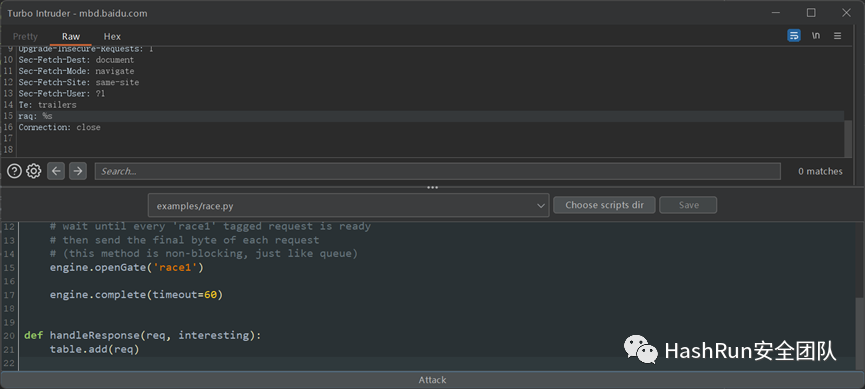This screenshot has height=389, width=865.
Task: Click the 'Te: trailers' header line
Action: tap(47, 105)
